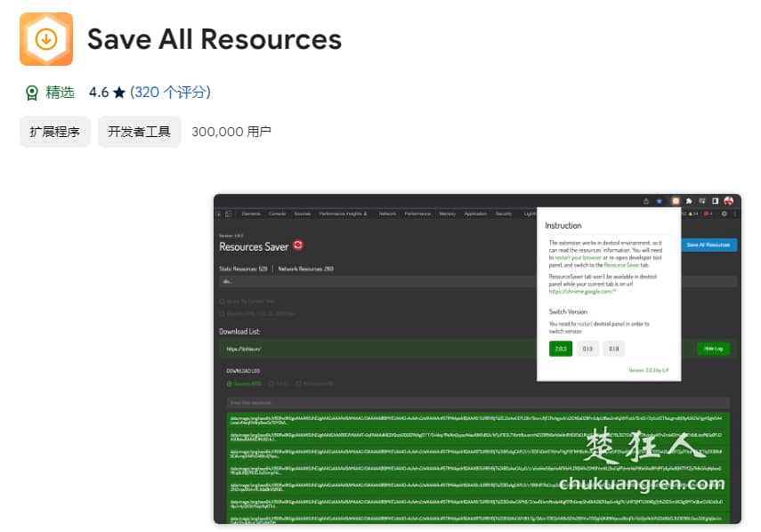Image resolution: width=761 pixels, height=532 pixels.
Task: Click the DevTools settings gear icon
Action: click(725, 214)
